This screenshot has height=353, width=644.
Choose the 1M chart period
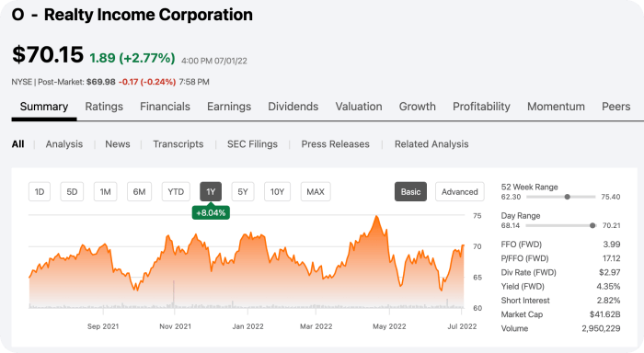click(105, 192)
